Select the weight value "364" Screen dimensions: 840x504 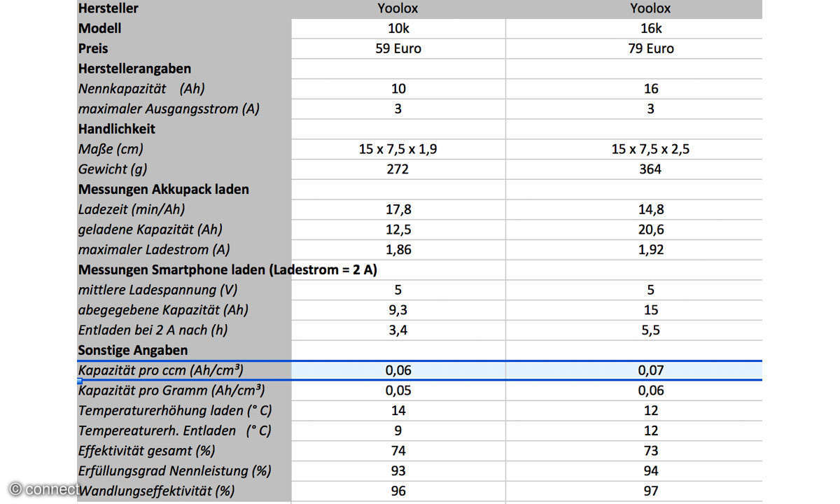tap(650, 169)
